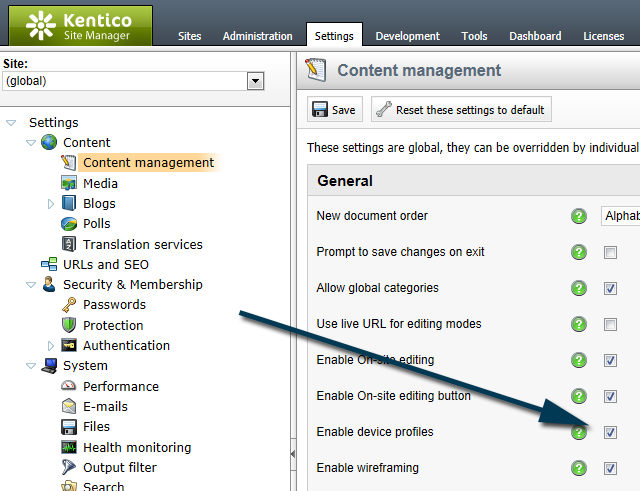Open Translation services settings
Image resolution: width=640 pixels, height=491 pixels.
(143, 244)
